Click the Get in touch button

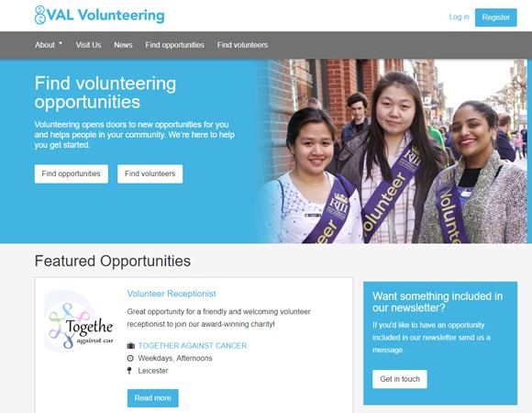(x=400, y=379)
